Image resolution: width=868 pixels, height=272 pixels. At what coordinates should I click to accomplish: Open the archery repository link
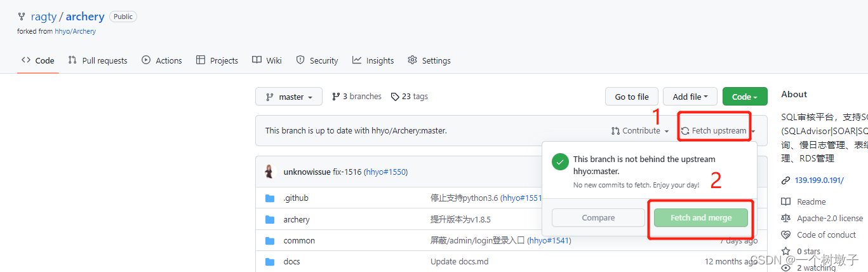pyautogui.click(x=85, y=17)
